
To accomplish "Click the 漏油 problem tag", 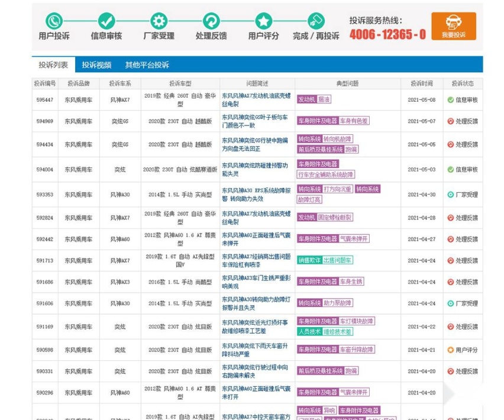I will 324,99.
